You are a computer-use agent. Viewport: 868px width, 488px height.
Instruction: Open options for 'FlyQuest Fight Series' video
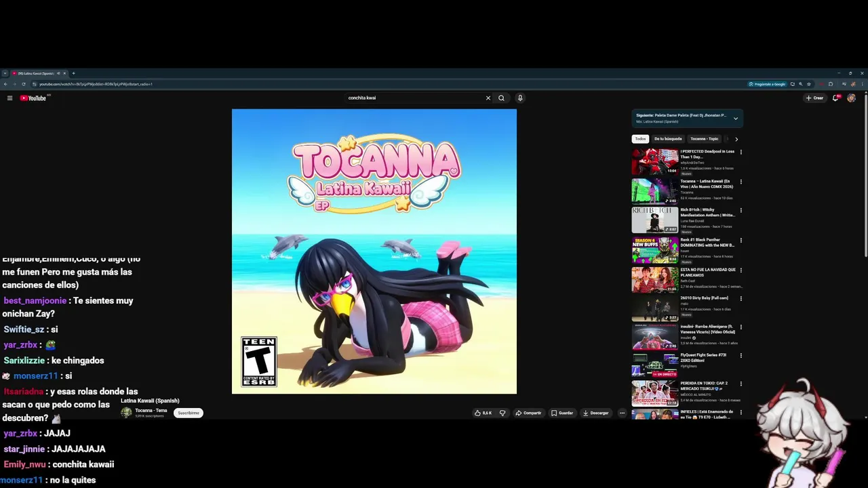click(x=741, y=355)
